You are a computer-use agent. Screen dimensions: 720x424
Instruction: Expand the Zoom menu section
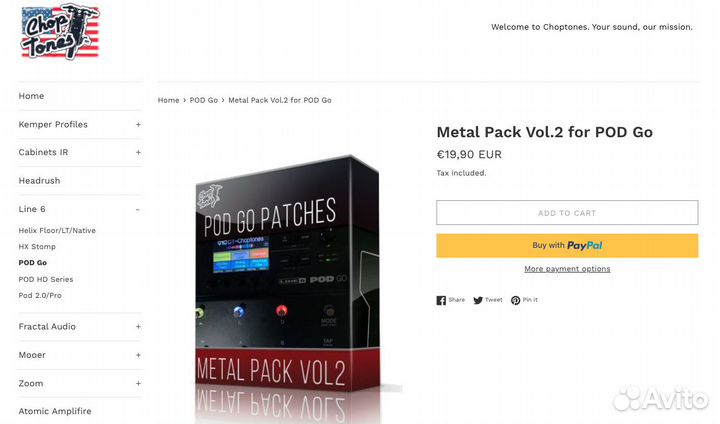click(138, 384)
